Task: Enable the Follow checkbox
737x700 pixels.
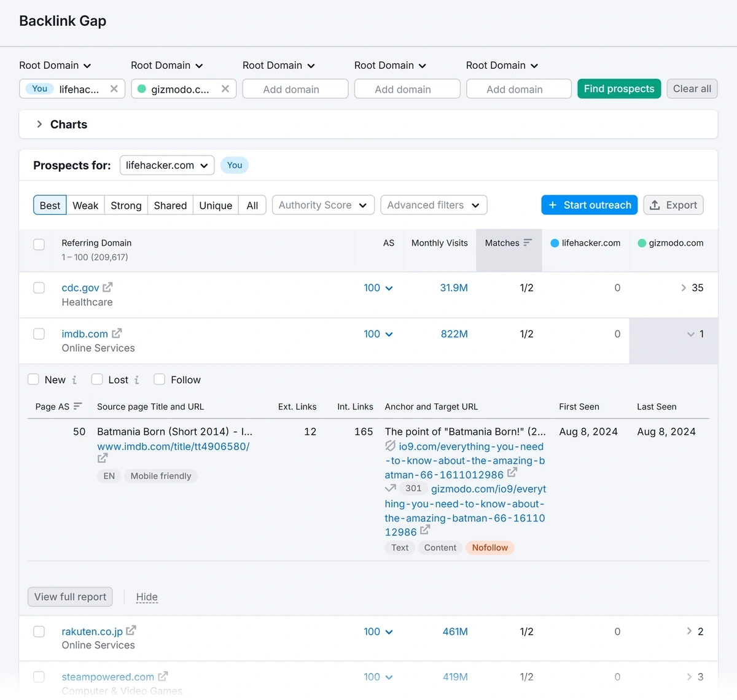Action: [x=160, y=379]
